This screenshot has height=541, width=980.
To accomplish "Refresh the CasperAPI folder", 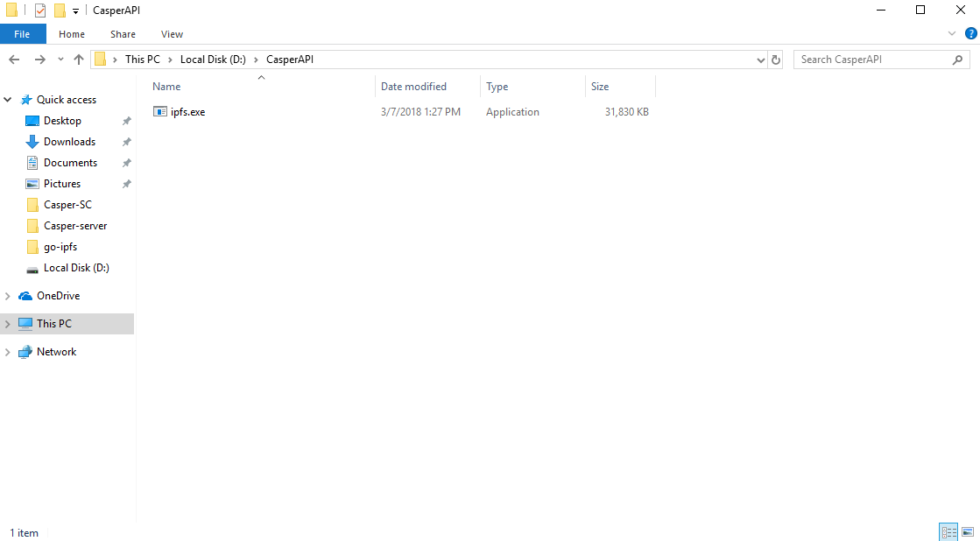I will 776,60.
